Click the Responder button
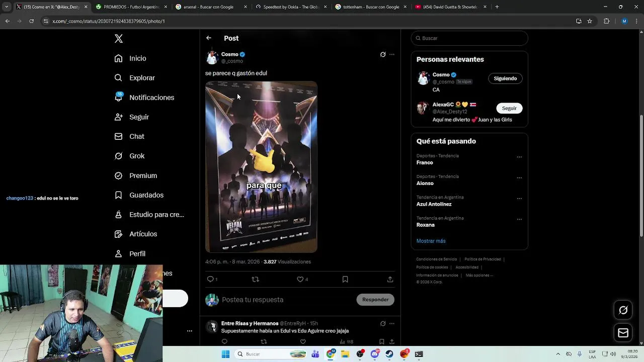 [375, 300]
